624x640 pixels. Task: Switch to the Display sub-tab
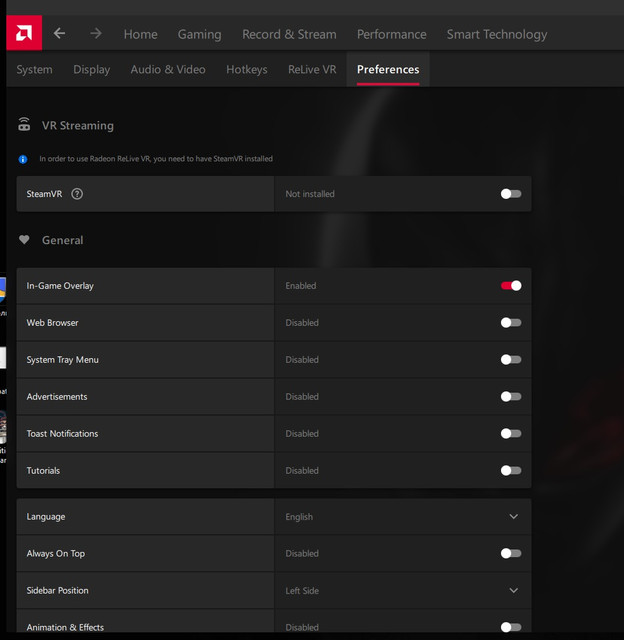click(91, 69)
